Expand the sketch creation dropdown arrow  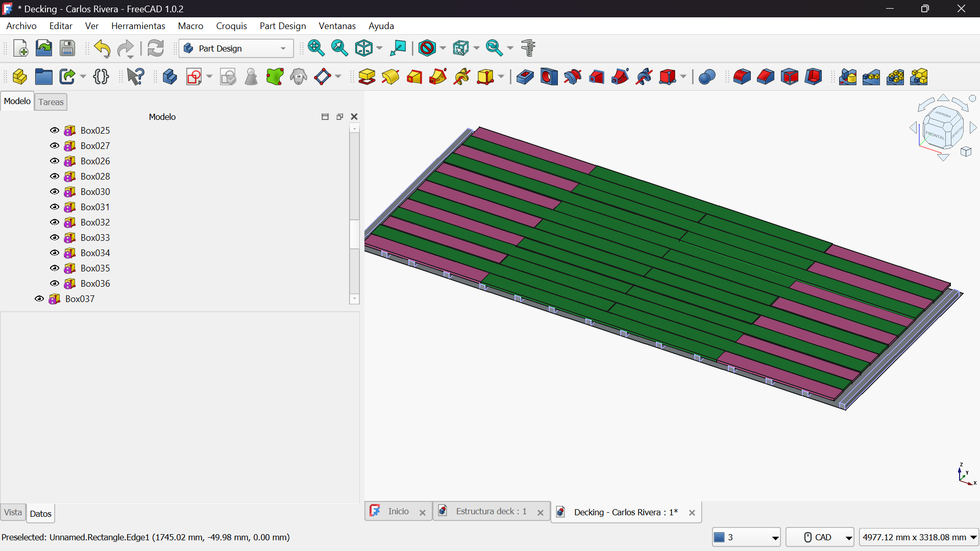click(x=209, y=77)
